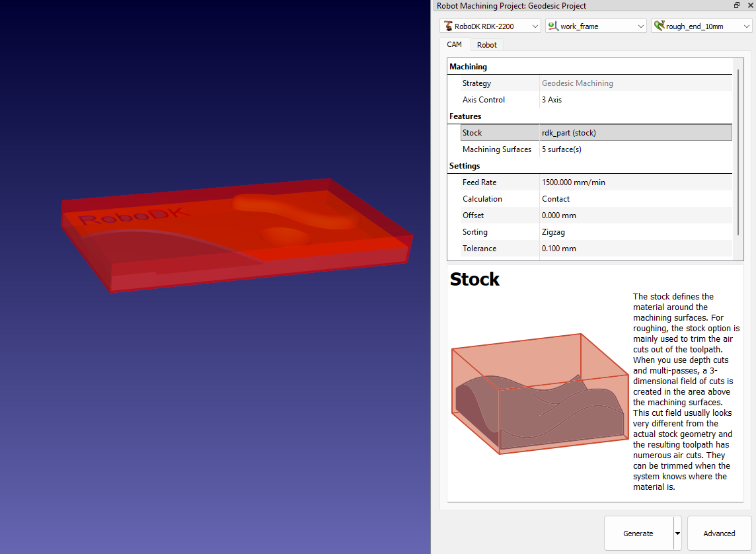
Task: Select the CAM tab
Action: (455, 45)
